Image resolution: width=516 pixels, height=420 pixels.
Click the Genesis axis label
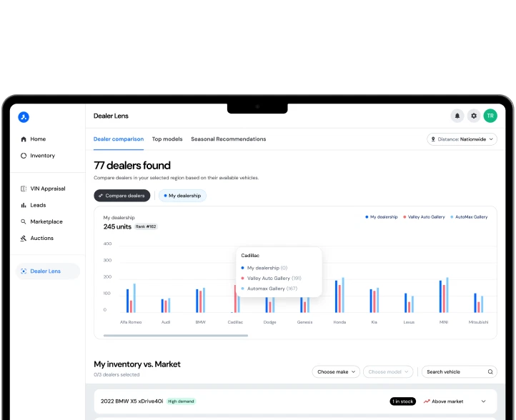(304, 322)
